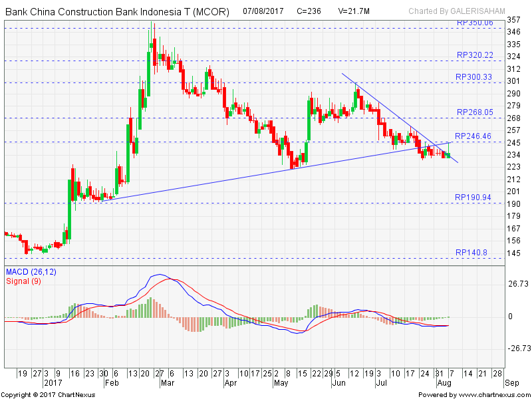Click the RP300.33 price level label
Screen dimensions: 532x399
point(473,77)
